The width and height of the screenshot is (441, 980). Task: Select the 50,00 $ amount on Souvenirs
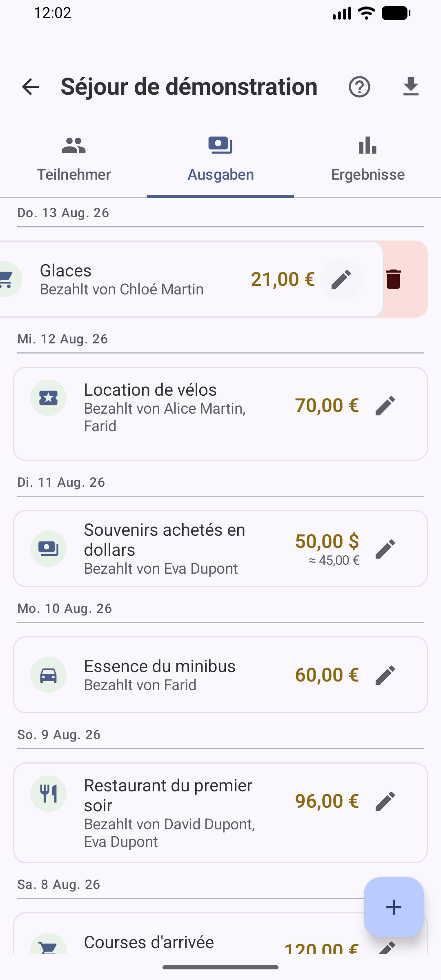327,541
